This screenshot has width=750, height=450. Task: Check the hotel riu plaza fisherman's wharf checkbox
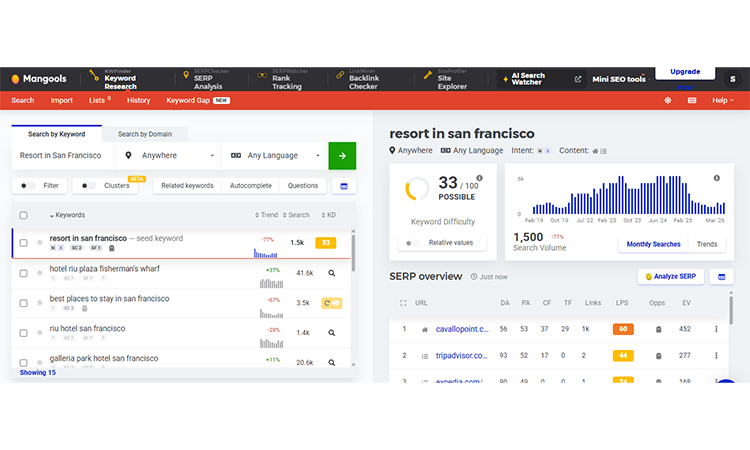pyautogui.click(x=23, y=273)
